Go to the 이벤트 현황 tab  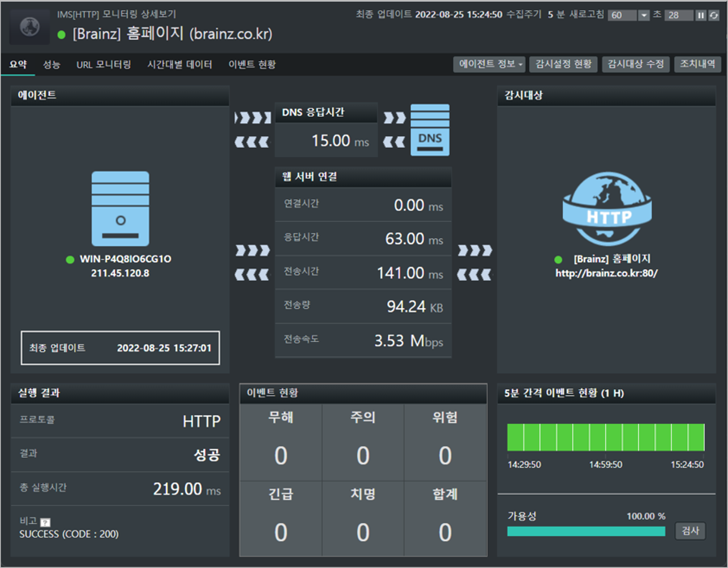coord(252,64)
